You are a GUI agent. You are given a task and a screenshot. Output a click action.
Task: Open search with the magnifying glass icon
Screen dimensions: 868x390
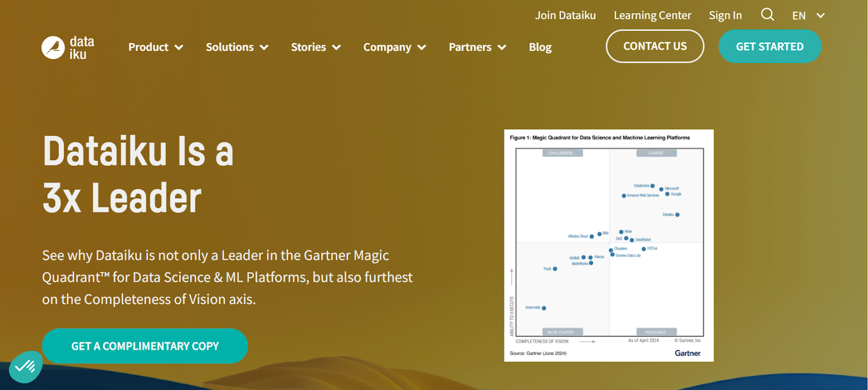tap(767, 15)
